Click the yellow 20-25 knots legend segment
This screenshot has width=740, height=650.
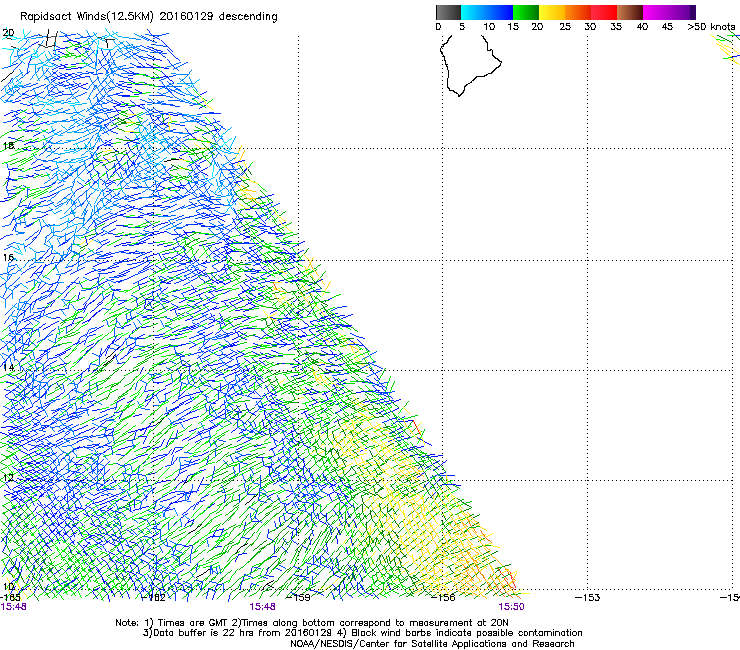pyautogui.click(x=552, y=12)
